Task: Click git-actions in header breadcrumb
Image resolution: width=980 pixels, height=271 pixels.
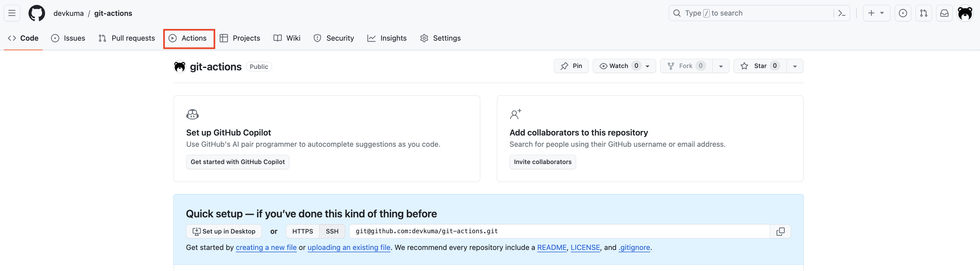Action: click(113, 13)
